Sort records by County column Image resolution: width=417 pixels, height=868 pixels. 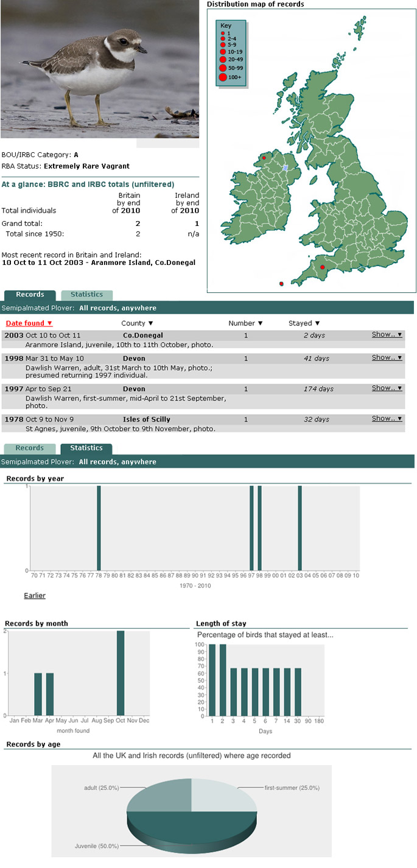coord(137,323)
